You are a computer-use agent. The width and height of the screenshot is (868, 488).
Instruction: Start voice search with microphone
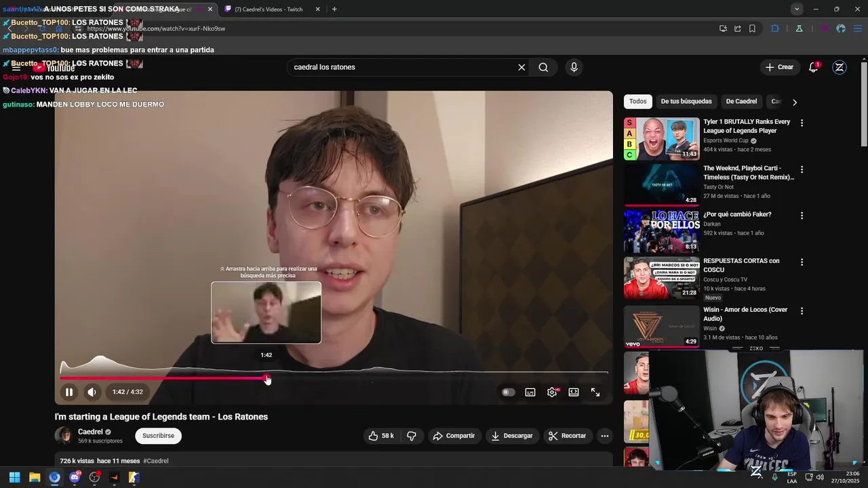coord(574,67)
